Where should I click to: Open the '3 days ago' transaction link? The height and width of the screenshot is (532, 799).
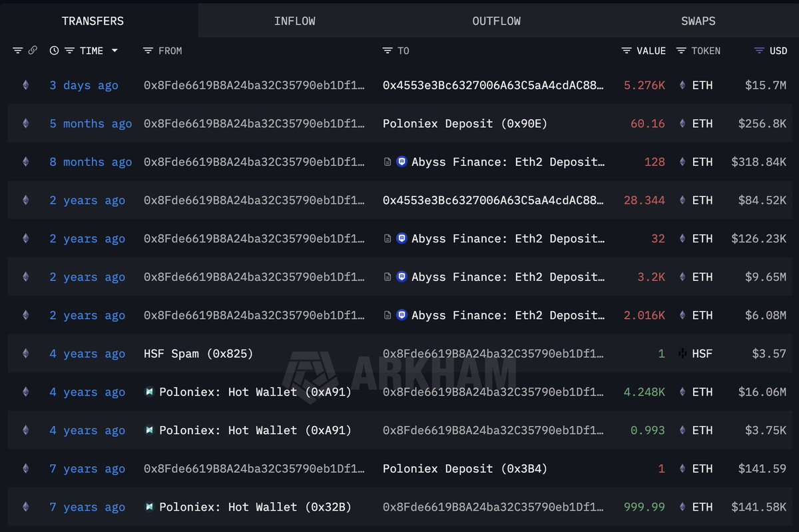[83, 85]
